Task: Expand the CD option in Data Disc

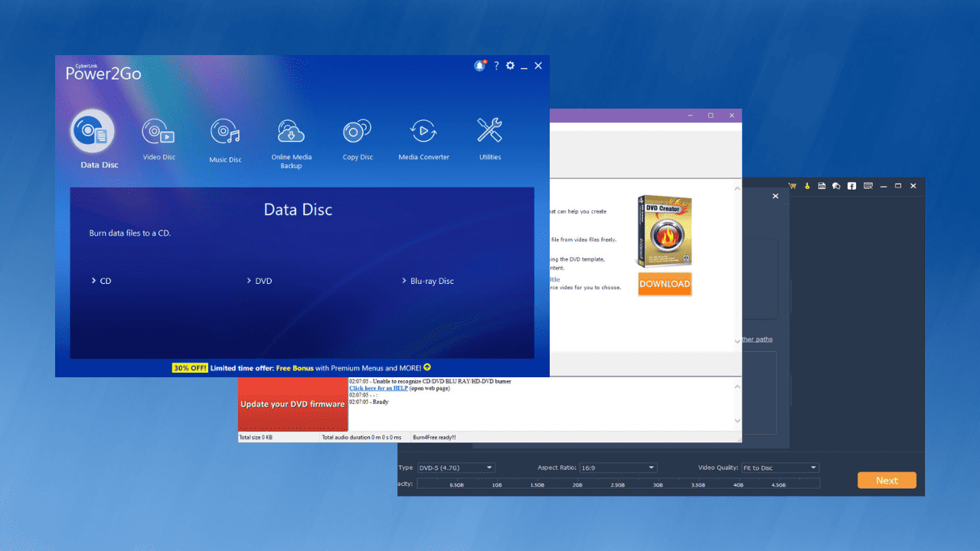Action: [x=102, y=281]
